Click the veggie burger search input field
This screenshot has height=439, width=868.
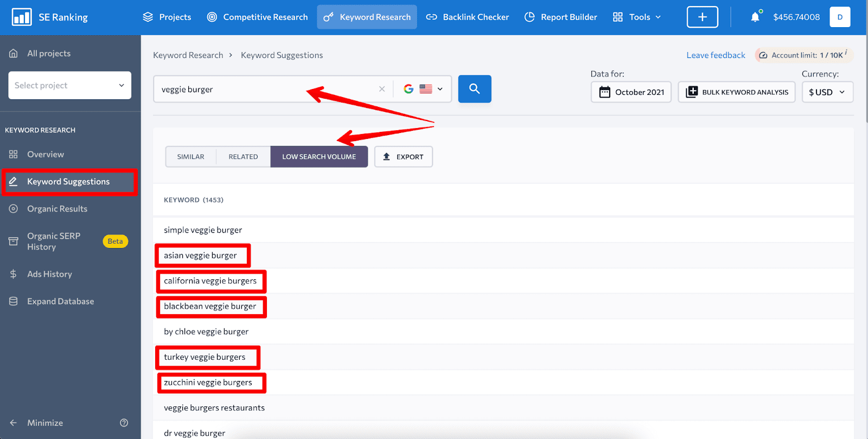click(265, 89)
